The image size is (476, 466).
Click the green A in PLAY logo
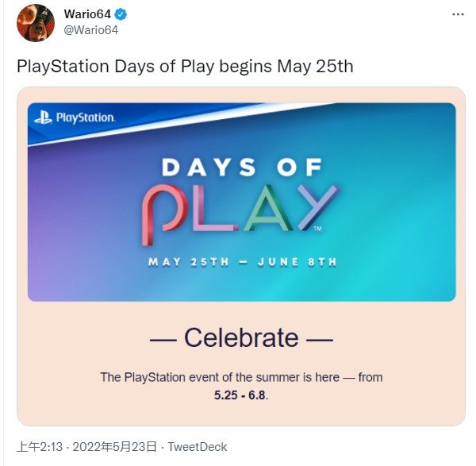[x=267, y=208]
